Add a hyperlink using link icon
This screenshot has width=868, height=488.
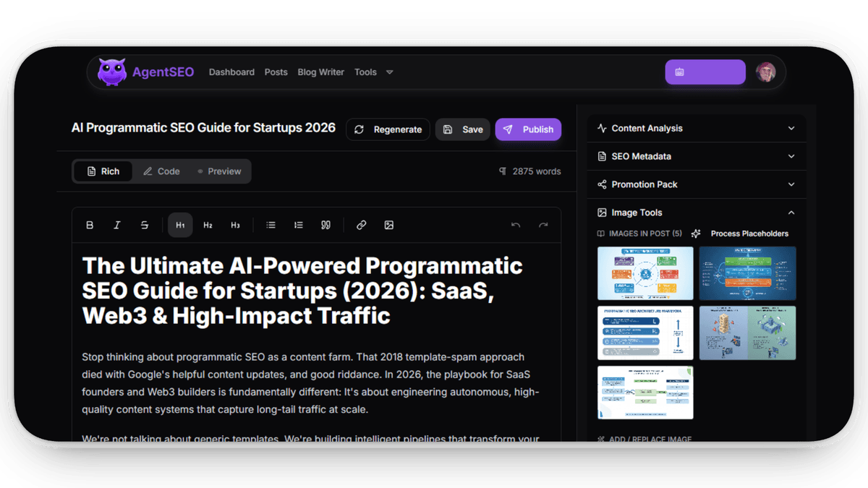[361, 226]
